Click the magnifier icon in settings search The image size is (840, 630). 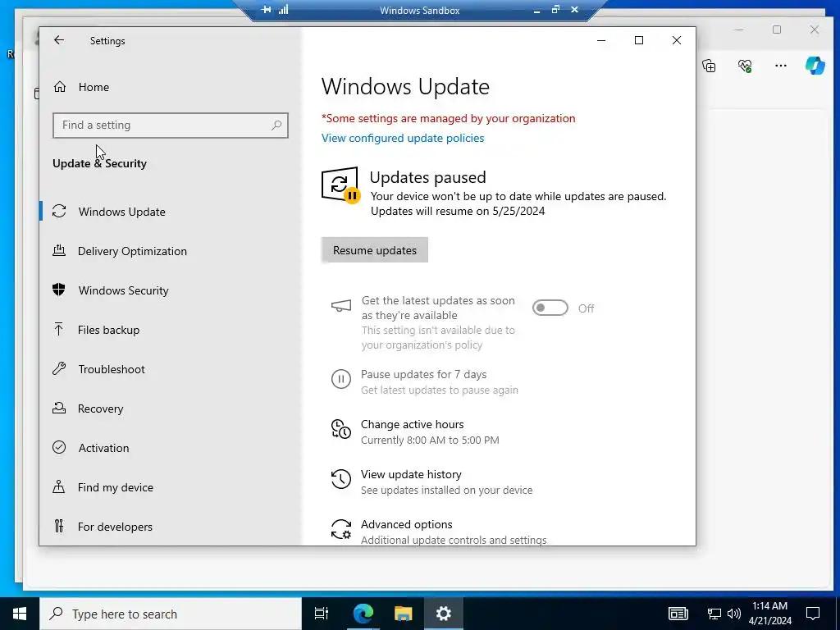(x=276, y=126)
